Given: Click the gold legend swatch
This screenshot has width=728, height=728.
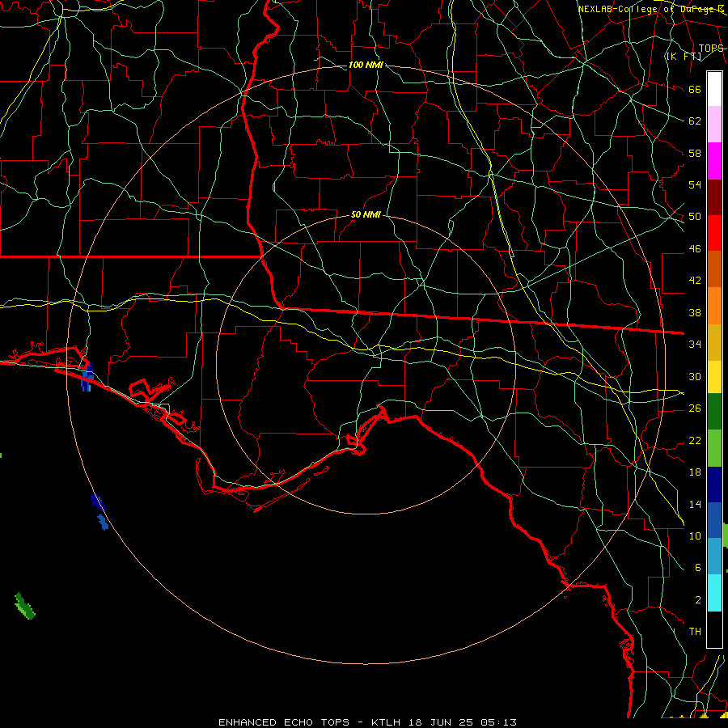Looking at the screenshot, I should [x=714, y=343].
